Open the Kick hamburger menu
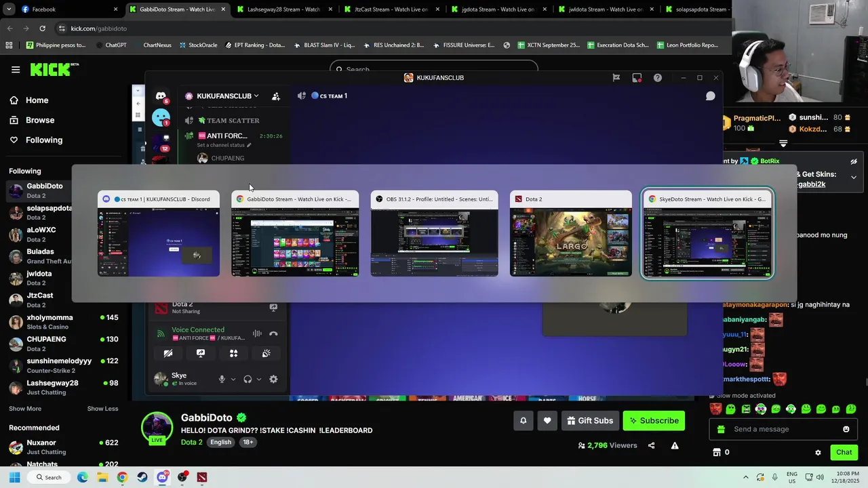The height and width of the screenshot is (488, 868). pyautogui.click(x=16, y=69)
